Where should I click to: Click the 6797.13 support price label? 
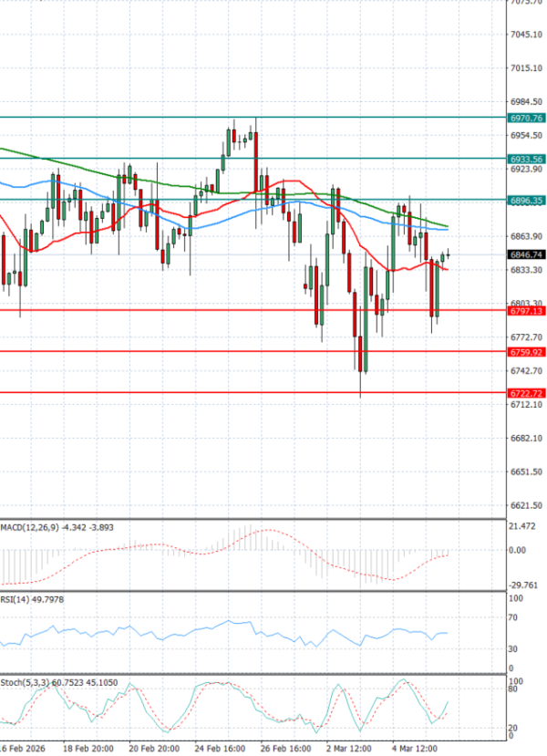[527, 311]
